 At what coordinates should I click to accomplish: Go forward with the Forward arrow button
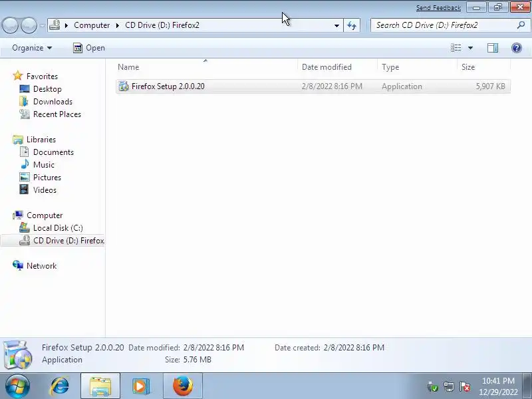coord(29,25)
